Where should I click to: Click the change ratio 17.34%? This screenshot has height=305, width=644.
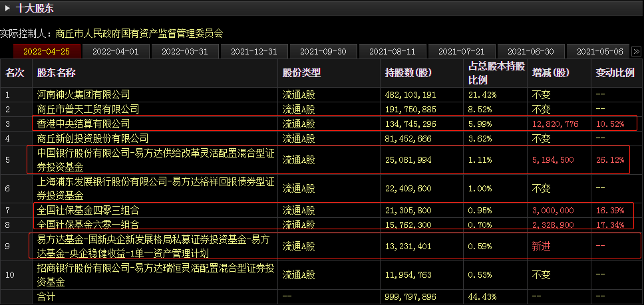610,225
